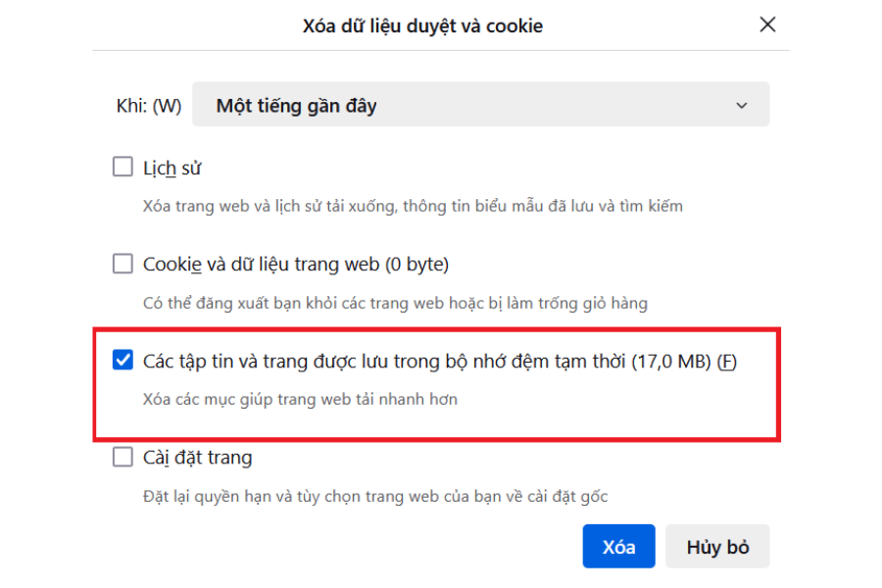The width and height of the screenshot is (882, 588).
Task: Click the dropdown chevron on the time selector
Action: (743, 104)
